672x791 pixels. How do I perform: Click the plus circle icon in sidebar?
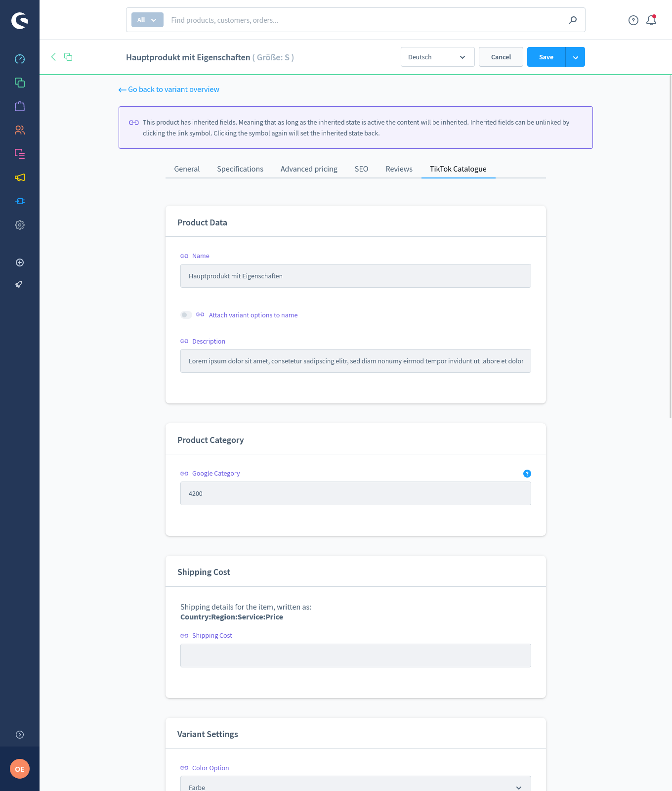(x=20, y=263)
